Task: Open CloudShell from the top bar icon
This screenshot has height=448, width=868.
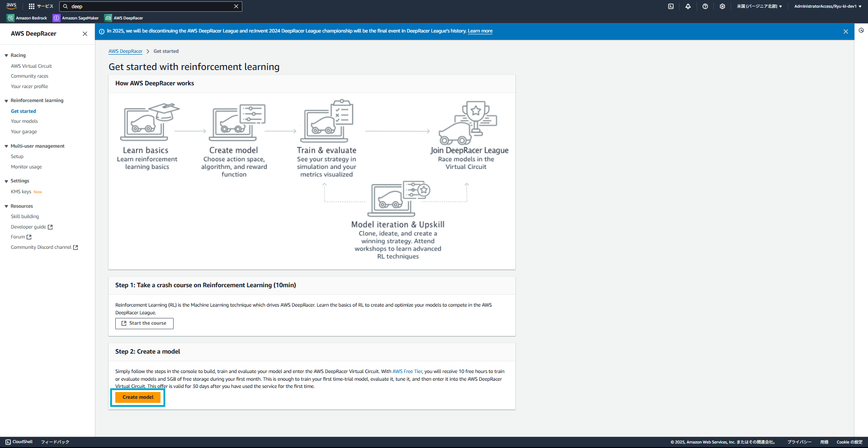Action: pos(671,6)
